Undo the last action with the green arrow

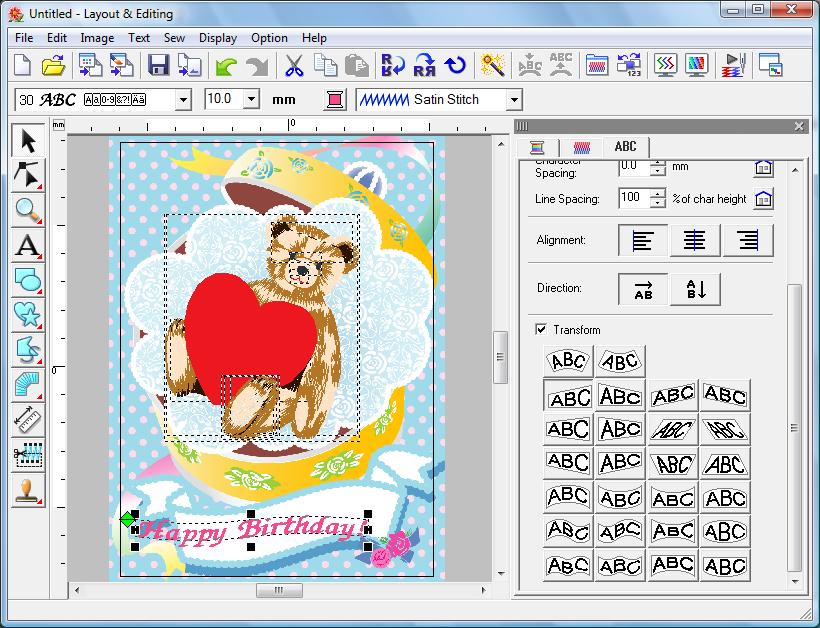tap(226, 66)
